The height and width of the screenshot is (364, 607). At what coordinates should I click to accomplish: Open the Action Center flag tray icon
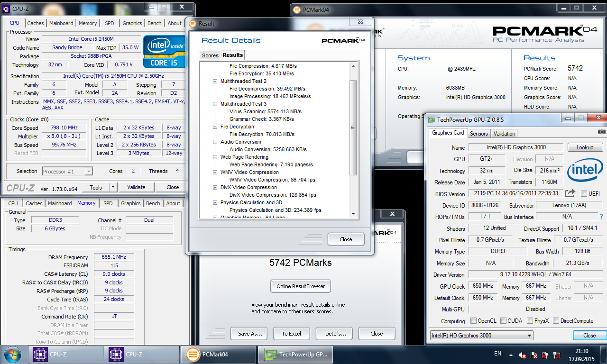[x=533, y=355]
